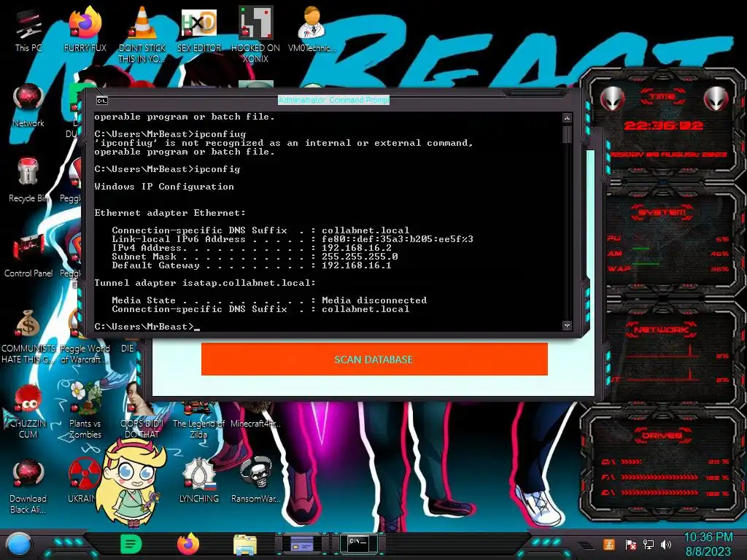The height and width of the screenshot is (560, 747).
Task: Open File Explorer from the taskbar
Action: [x=245, y=545]
